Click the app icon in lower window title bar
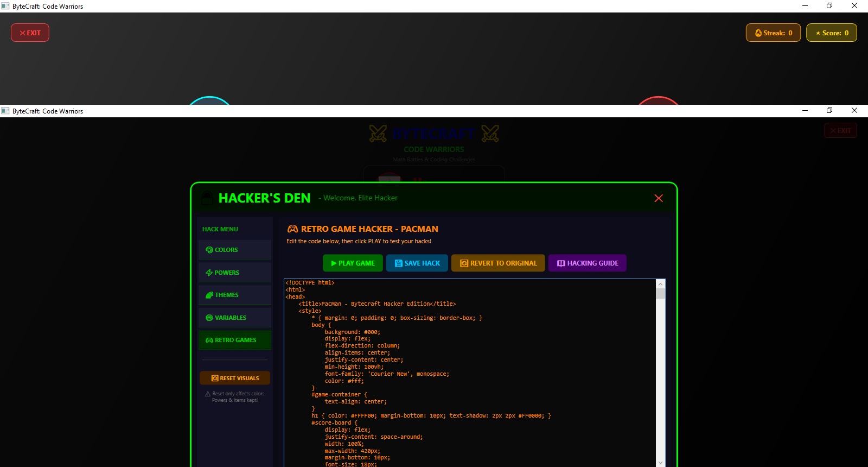Image resolution: width=868 pixels, height=467 pixels. (5, 111)
